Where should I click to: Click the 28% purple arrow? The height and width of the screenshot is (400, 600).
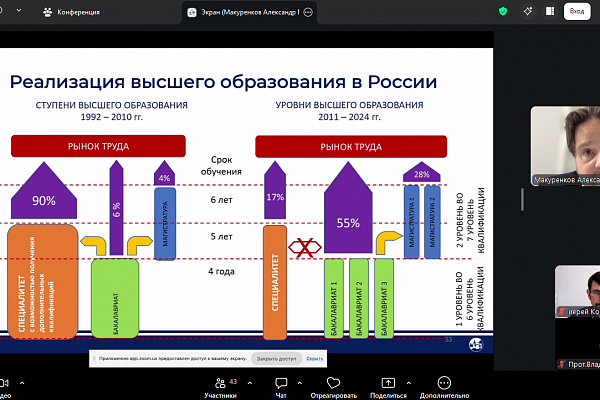[x=422, y=172]
